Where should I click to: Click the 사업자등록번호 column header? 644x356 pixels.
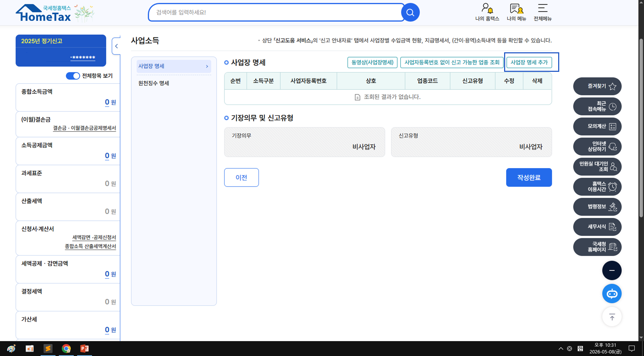tap(308, 81)
